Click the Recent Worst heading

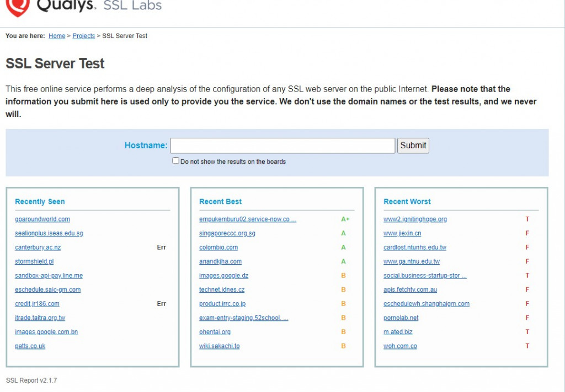pyautogui.click(x=407, y=202)
